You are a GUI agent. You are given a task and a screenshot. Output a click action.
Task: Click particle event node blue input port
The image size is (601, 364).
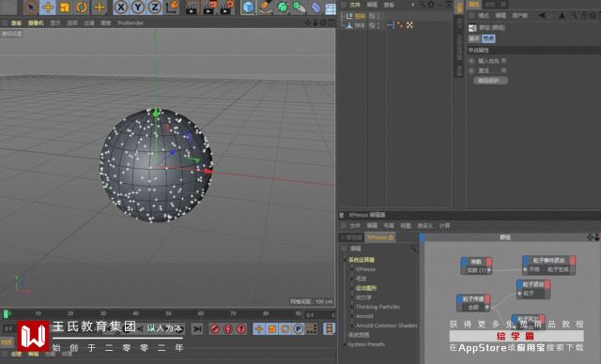pyautogui.click(x=526, y=261)
